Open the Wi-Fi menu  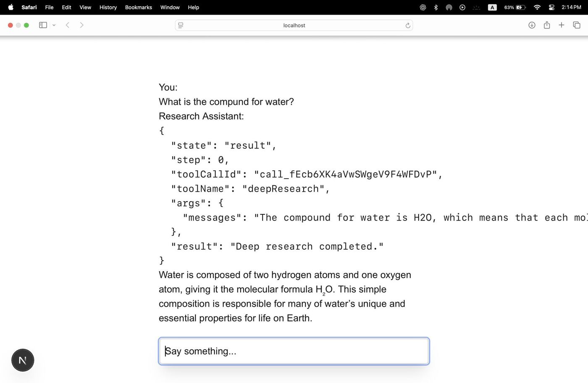point(537,7)
